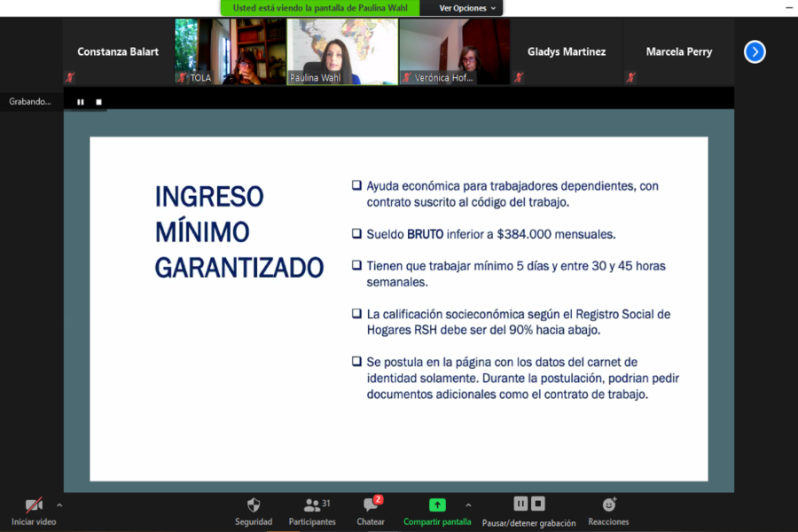The image size is (798, 532).
Task: Click the Iniciar video camera icon
Action: coord(34,505)
